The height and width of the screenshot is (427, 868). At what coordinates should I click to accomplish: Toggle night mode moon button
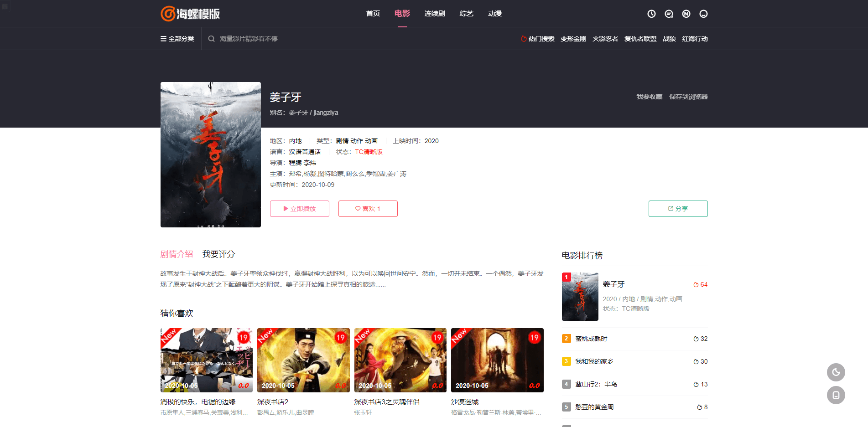(x=836, y=372)
